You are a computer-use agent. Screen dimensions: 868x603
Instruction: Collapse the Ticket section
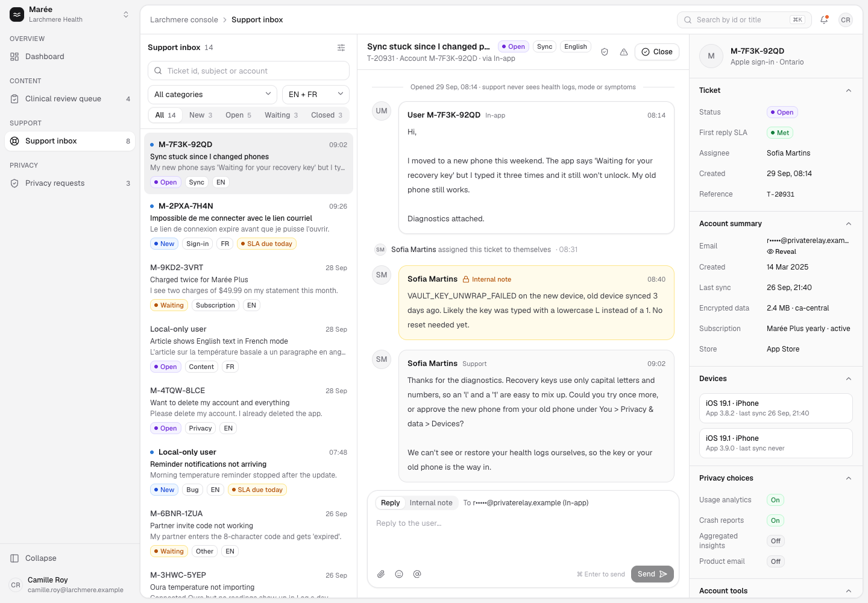click(x=849, y=90)
